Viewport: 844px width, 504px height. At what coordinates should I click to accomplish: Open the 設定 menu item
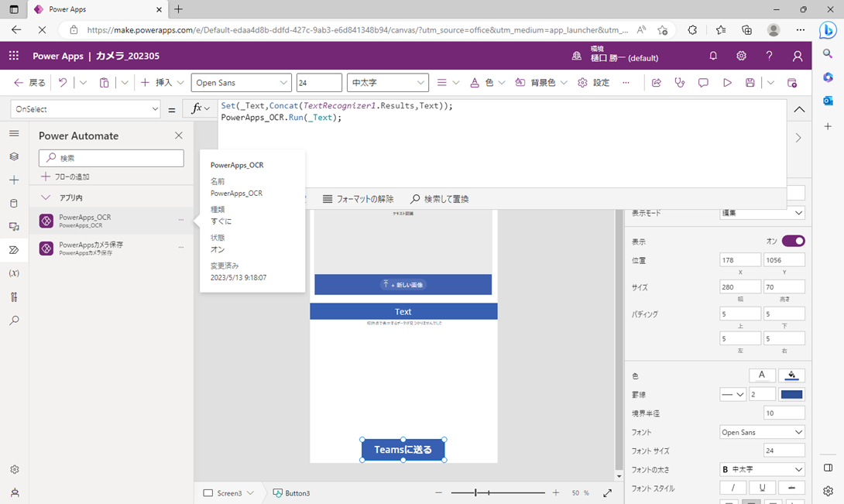click(593, 82)
